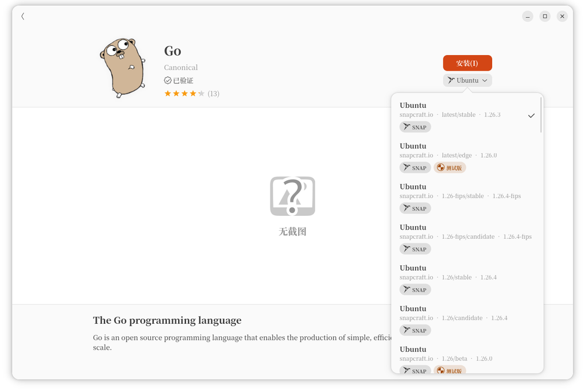Click the SNAP badge under latest/edge
The height and width of the screenshot is (391, 588).
415,168
